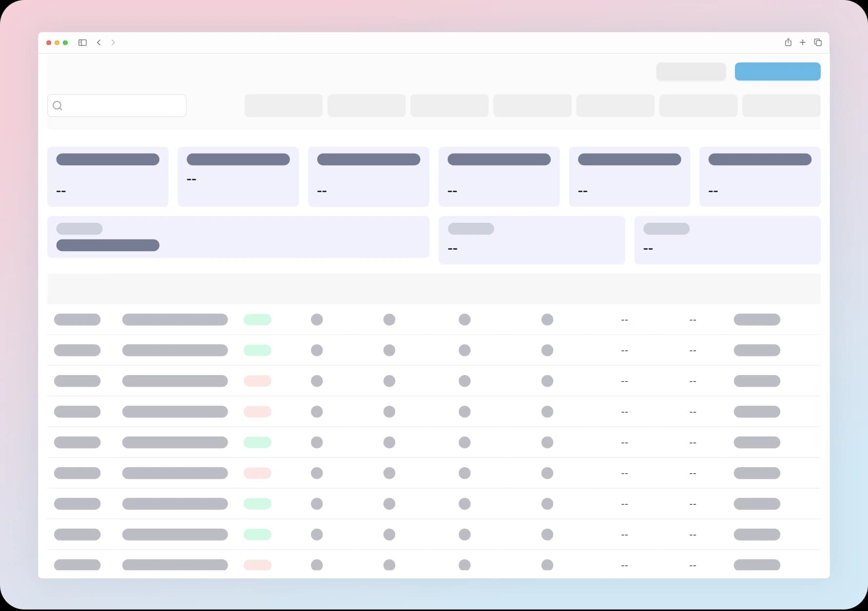Click the share icon in the title bar
The image size is (868, 611).
click(788, 42)
